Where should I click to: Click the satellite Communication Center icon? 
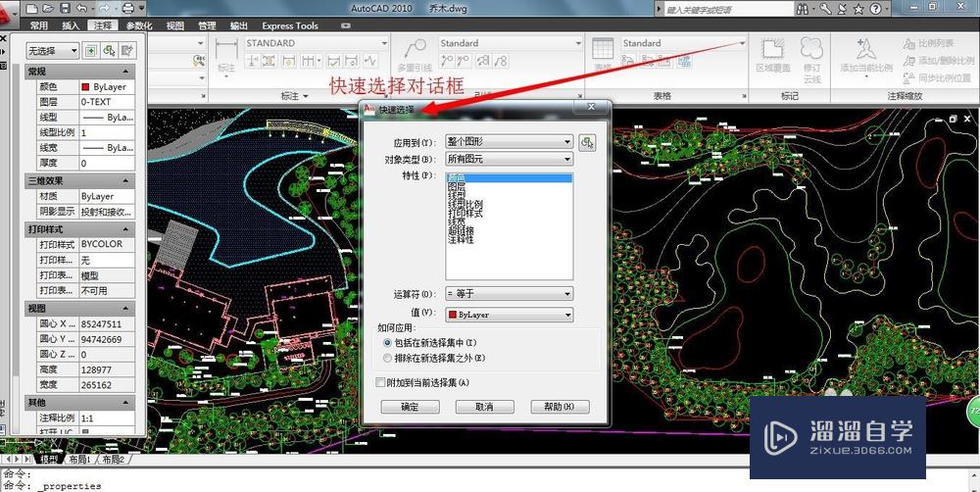(x=843, y=9)
